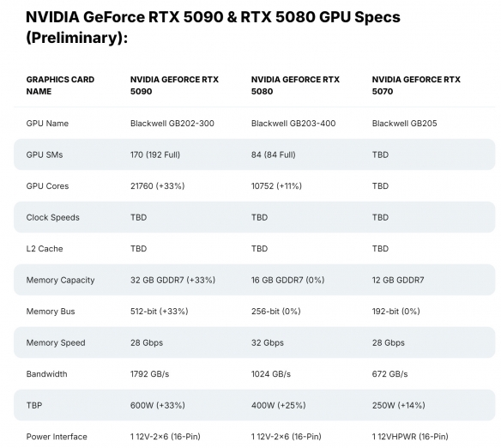The image size is (501, 448).
Task: Click the 1792 GB/s bandwidth value
Action: pyautogui.click(x=149, y=374)
